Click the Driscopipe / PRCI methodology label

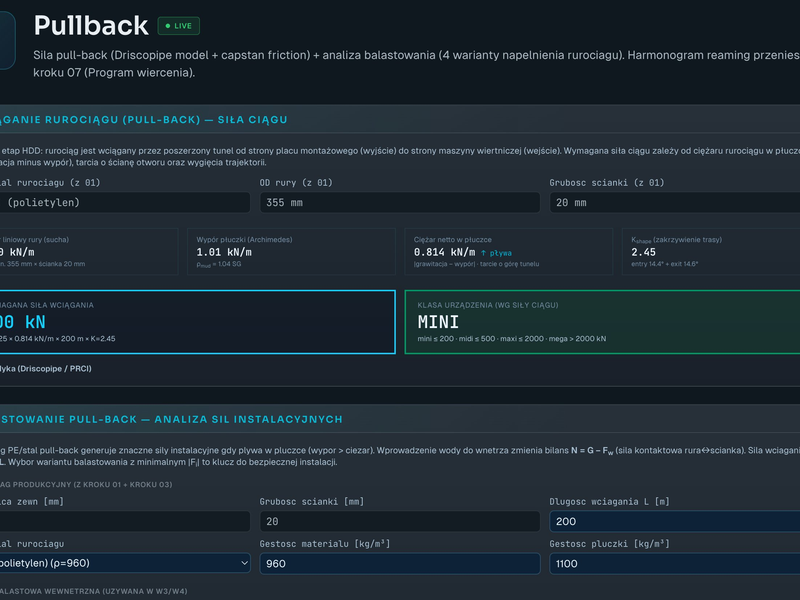pos(46,368)
